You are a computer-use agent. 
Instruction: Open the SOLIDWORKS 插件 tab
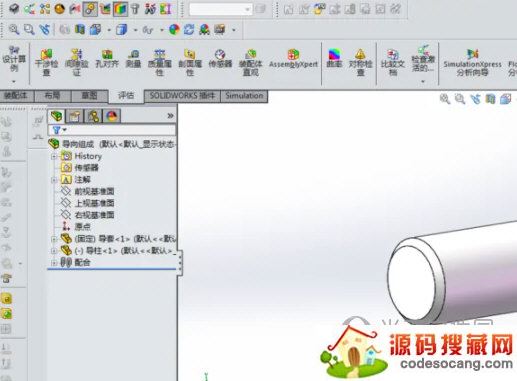[182, 96]
